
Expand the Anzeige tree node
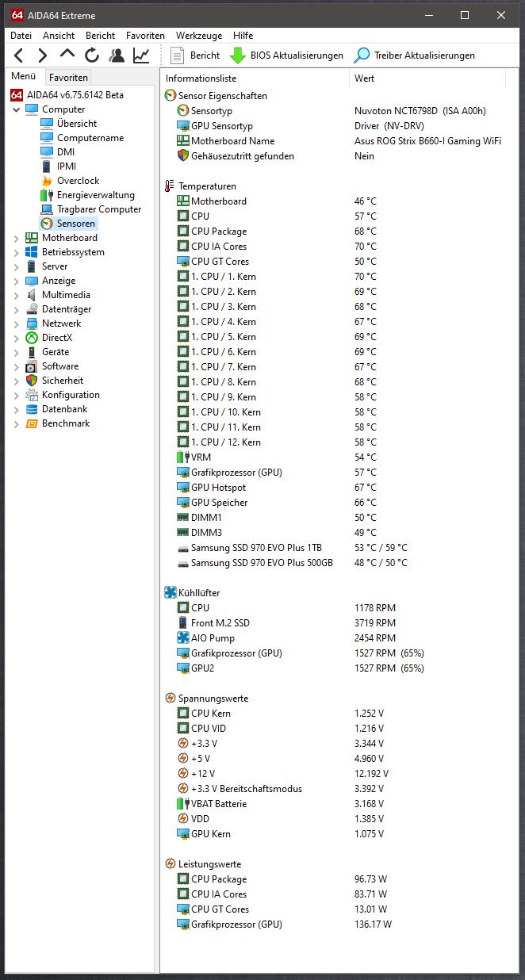click(x=17, y=281)
